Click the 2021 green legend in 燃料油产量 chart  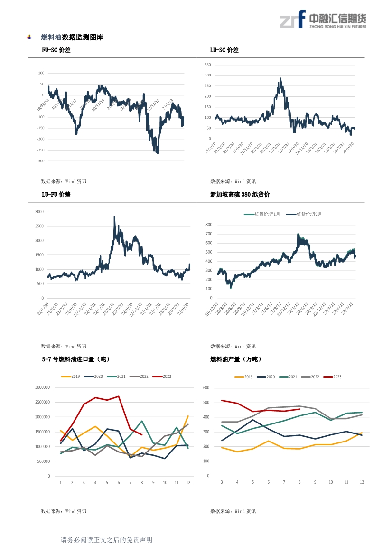tap(288, 377)
